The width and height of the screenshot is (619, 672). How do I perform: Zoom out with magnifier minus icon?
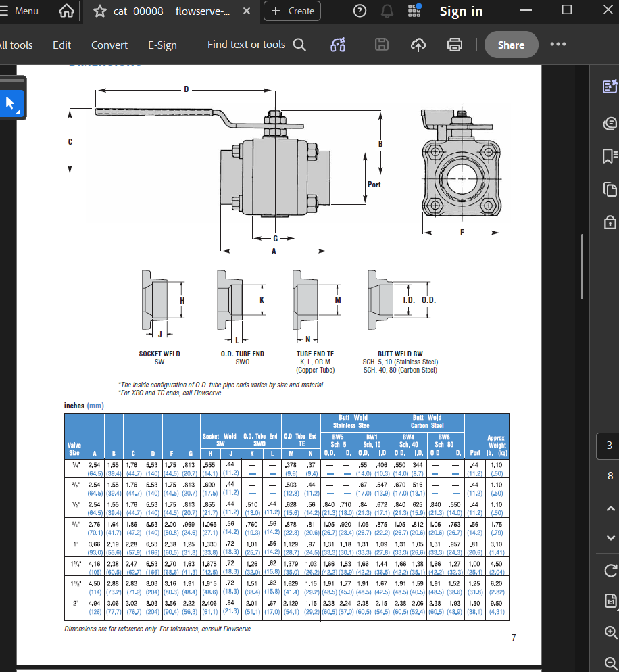(611, 663)
